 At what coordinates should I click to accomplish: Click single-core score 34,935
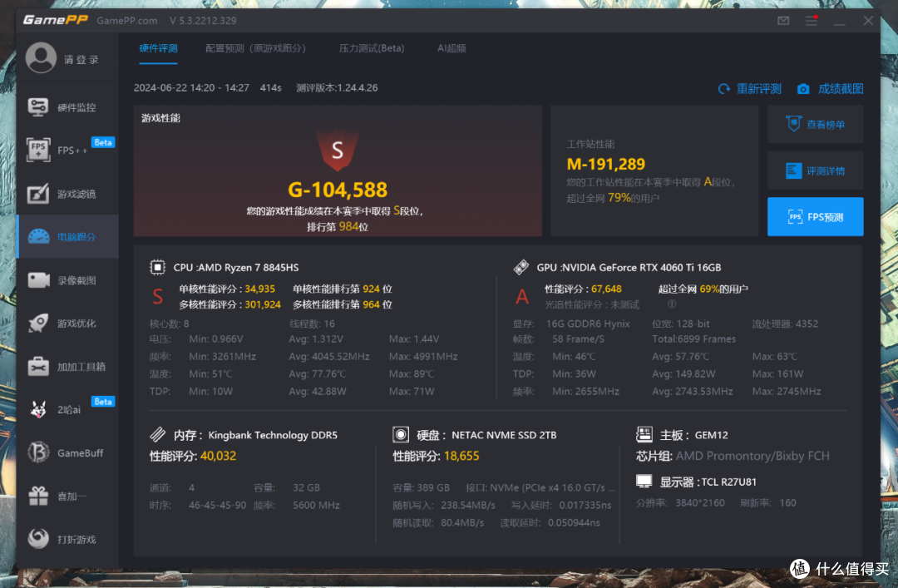(x=259, y=289)
